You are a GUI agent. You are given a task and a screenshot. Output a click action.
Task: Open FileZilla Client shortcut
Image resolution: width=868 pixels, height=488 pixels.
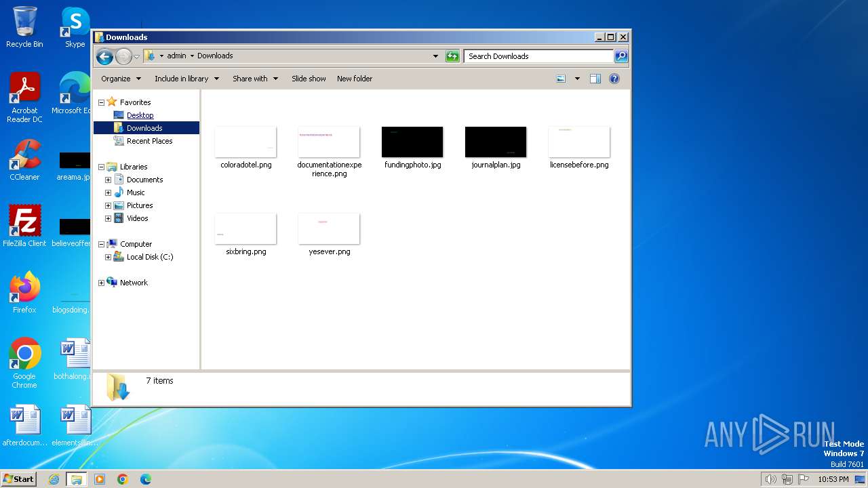[24, 226]
